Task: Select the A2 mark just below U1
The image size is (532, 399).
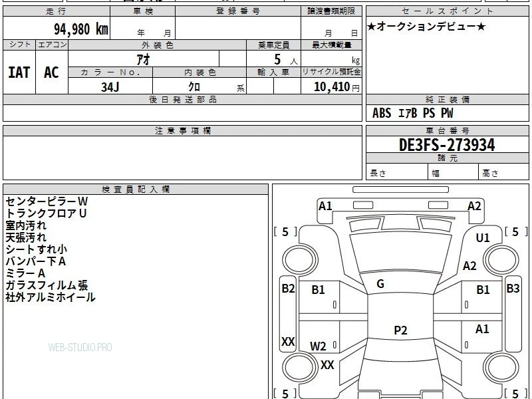Action: click(469, 265)
